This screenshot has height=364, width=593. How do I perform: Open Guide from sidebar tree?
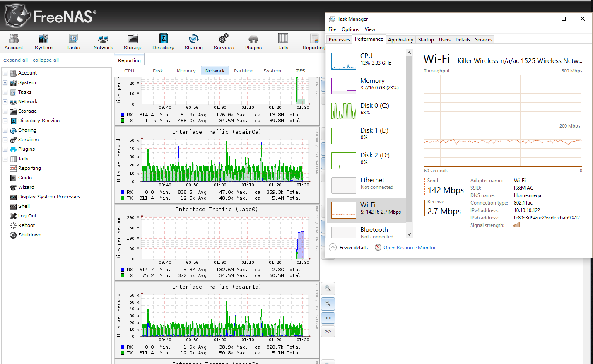[x=25, y=178]
